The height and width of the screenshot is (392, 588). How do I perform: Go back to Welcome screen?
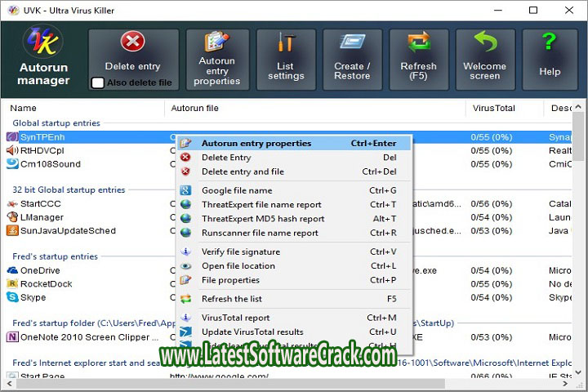click(485, 60)
